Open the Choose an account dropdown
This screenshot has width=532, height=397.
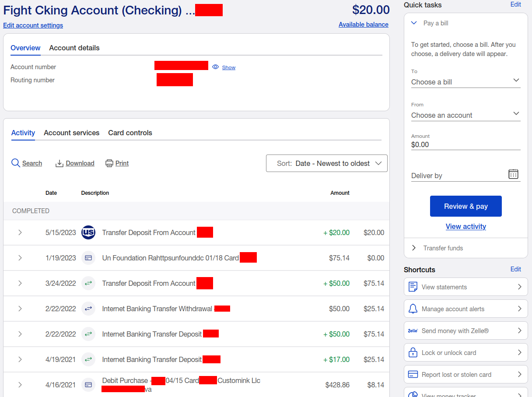click(465, 115)
